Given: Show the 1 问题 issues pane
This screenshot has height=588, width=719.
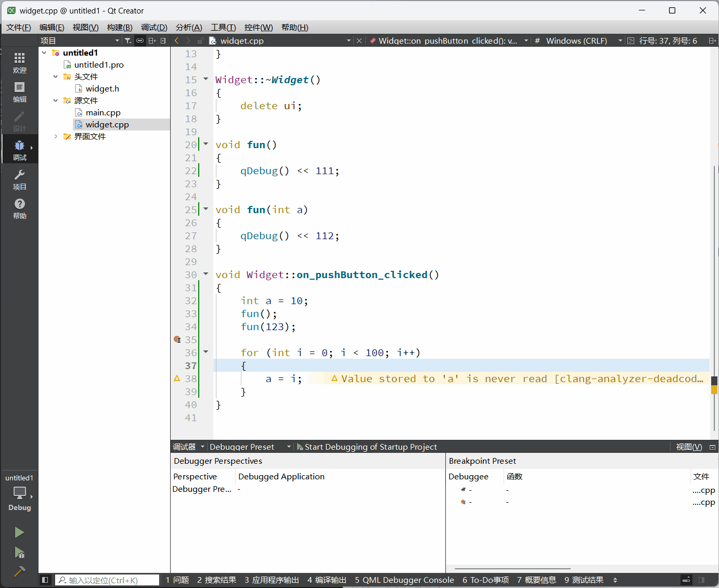Looking at the screenshot, I should pos(177,580).
